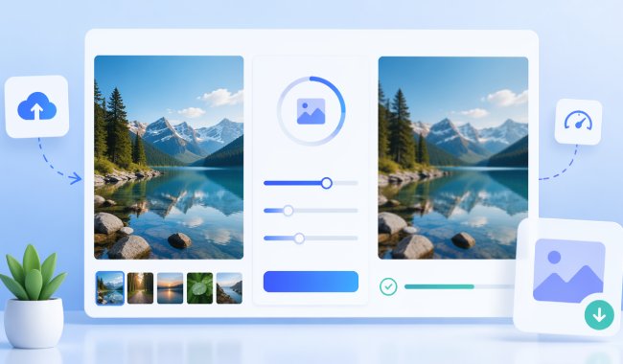Adjust the bottom slider handle
The width and height of the screenshot is (623, 364).
[x=299, y=239]
